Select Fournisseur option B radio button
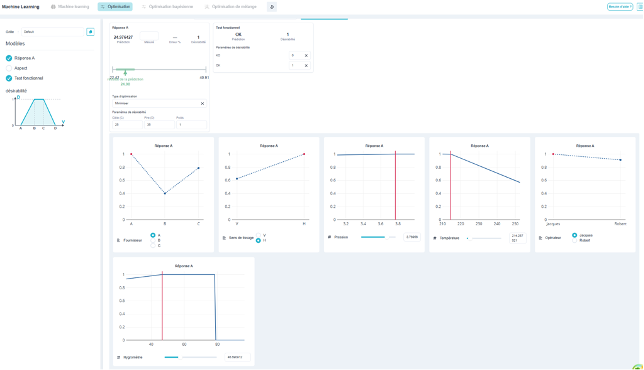The height and width of the screenshot is (370, 644). 153,240
